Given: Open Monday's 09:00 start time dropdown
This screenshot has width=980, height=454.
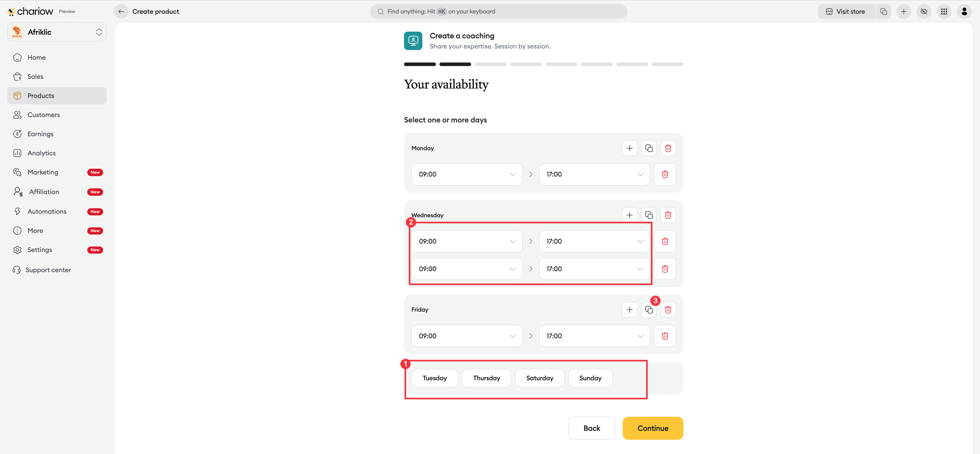Looking at the screenshot, I should coord(467,174).
